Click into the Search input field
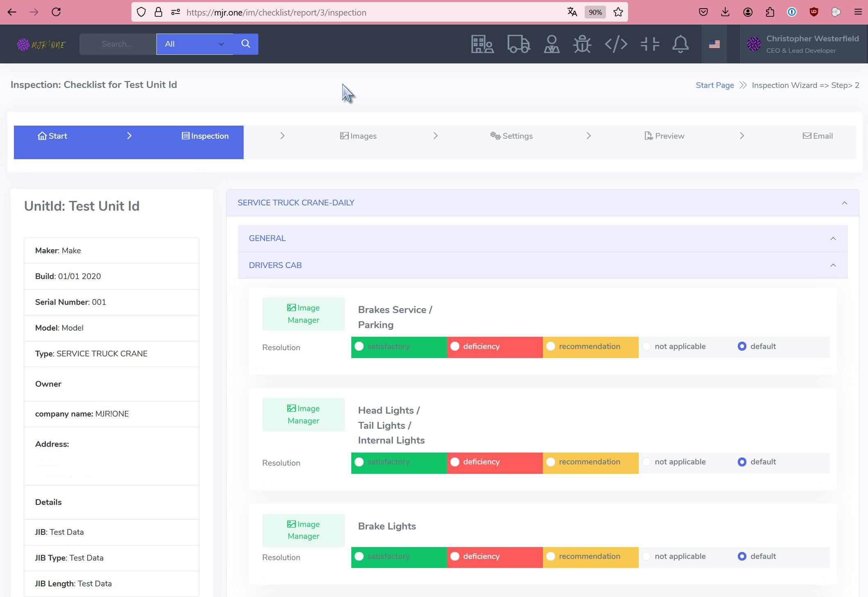 [117, 44]
